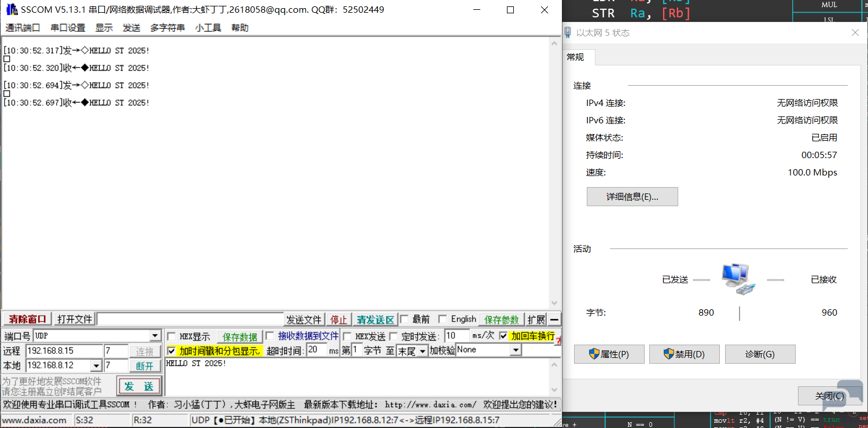Click the 属性(P) properties button
The width and height of the screenshot is (868, 428).
coord(609,354)
